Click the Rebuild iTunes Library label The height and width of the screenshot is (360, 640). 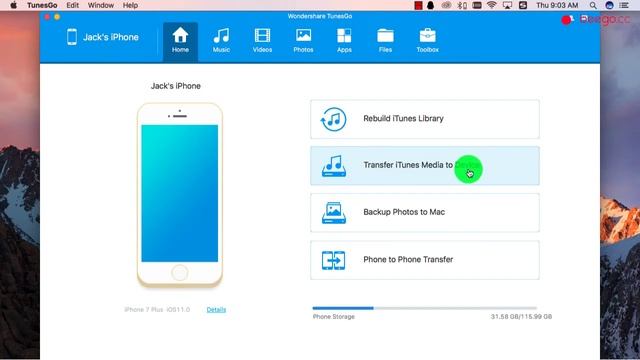coord(403,118)
